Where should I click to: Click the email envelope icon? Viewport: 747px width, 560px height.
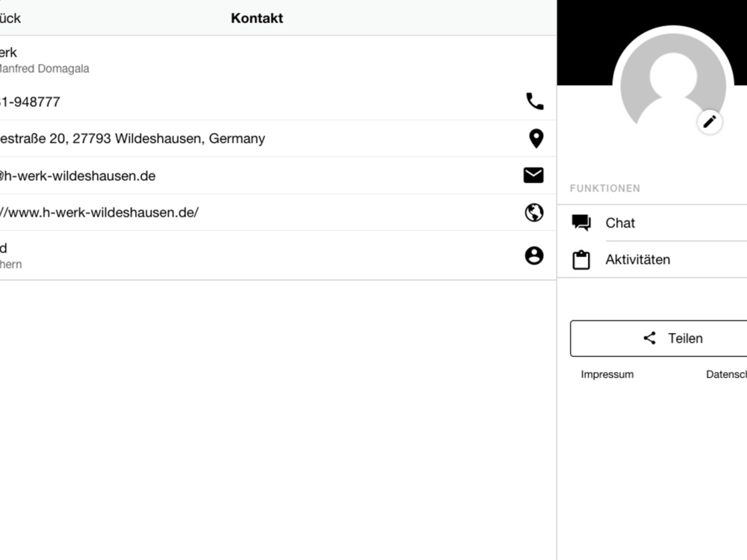[533, 175]
